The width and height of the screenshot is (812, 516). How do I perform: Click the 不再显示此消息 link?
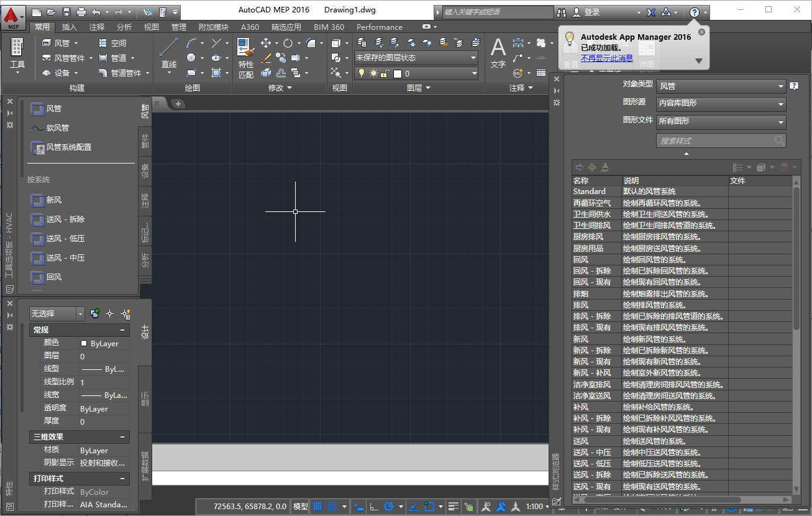606,58
